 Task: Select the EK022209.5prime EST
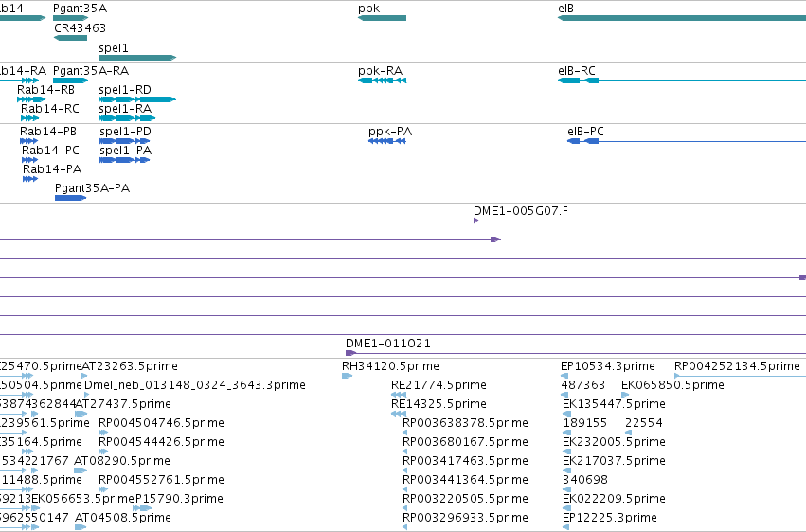tap(566, 508)
